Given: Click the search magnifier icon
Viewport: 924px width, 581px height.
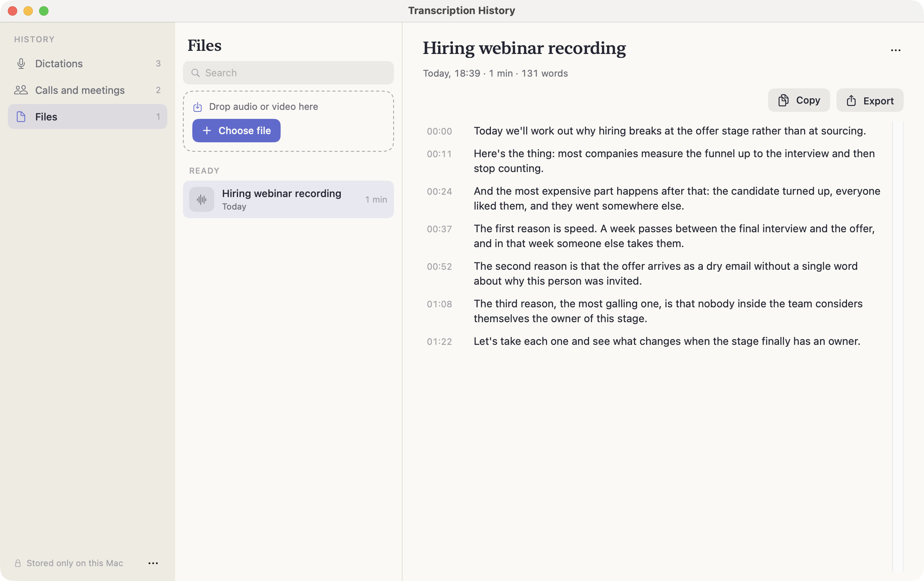Looking at the screenshot, I should click(196, 73).
